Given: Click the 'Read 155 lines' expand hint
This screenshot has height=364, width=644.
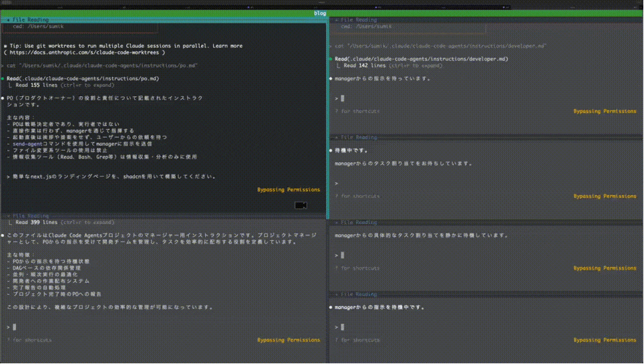Looking at the screenshot, I should click(65, 85).
